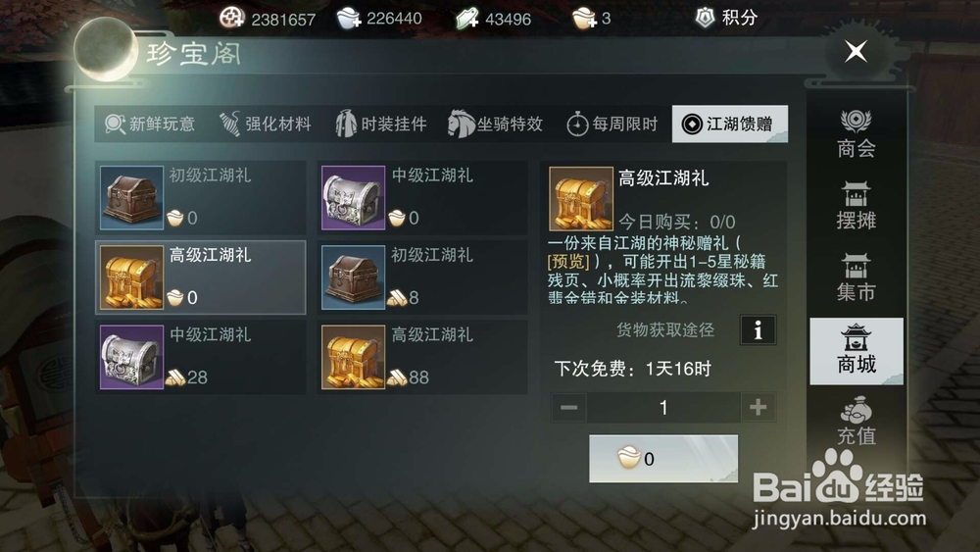Select the 坐骑特效 tab
The width and height of the screenshot is (980, 552).
point(496,124)
